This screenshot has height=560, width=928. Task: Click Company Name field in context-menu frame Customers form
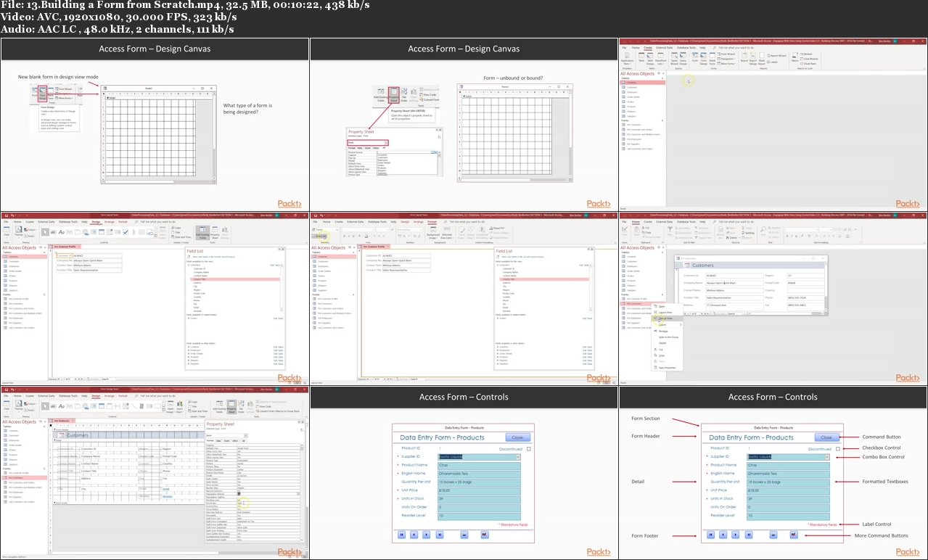734,283
